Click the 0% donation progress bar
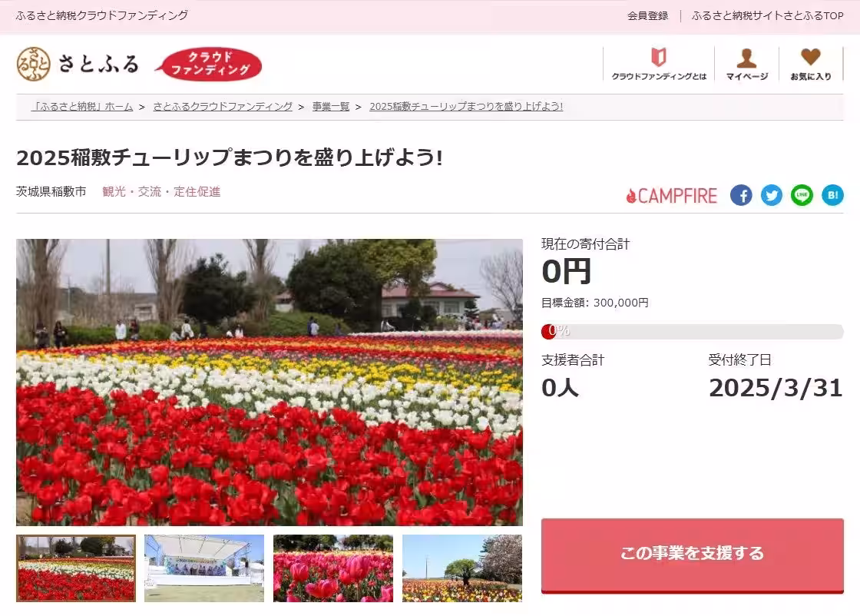 (691, 331)
